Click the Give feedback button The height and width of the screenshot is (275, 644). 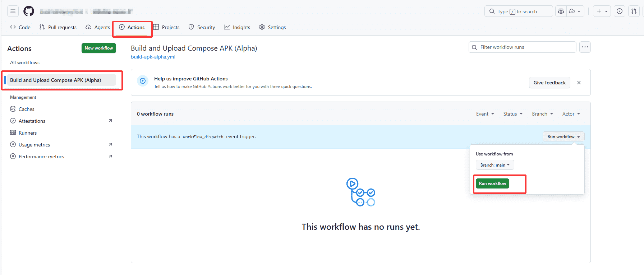pos(549,83)
